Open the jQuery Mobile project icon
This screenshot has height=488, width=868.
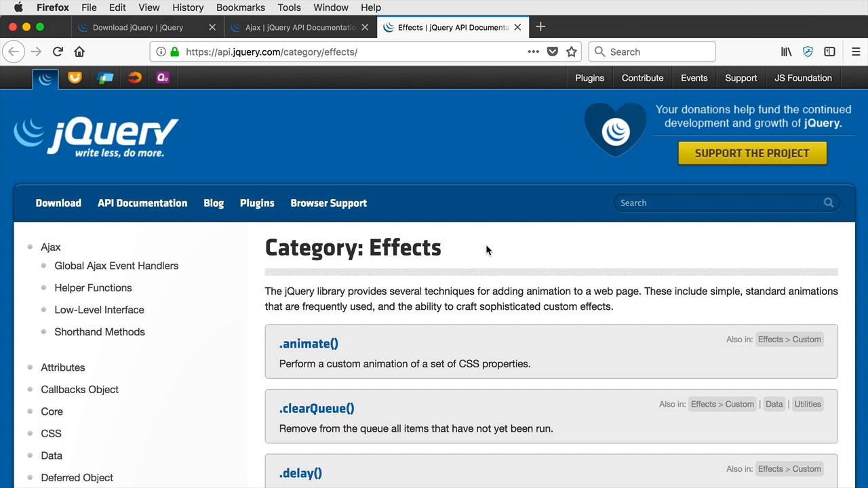105,77
